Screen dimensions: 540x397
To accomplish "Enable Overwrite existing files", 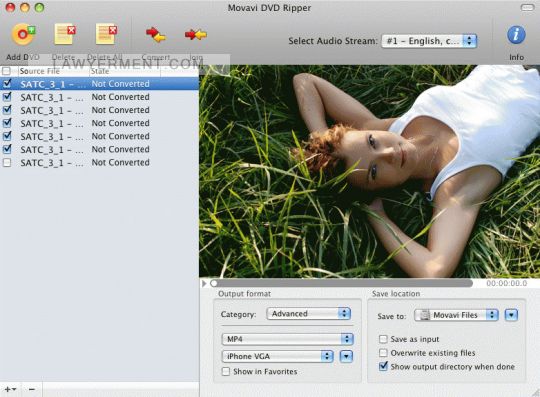I will [x=383, y=353].
